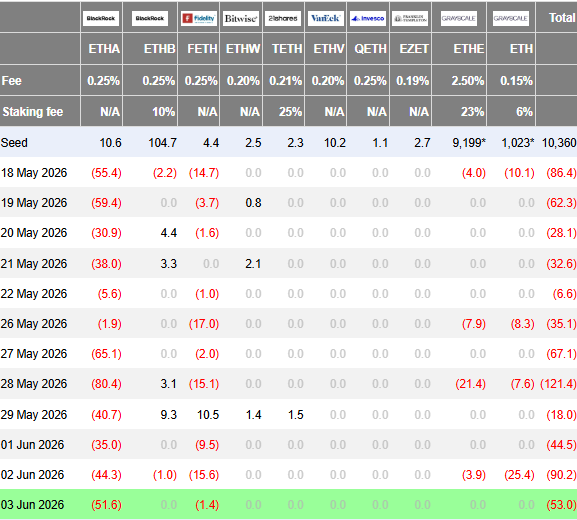This screenshot has height=520, width=577.
Task: Select the ETHW ticker header
Action: click(243, 49)
